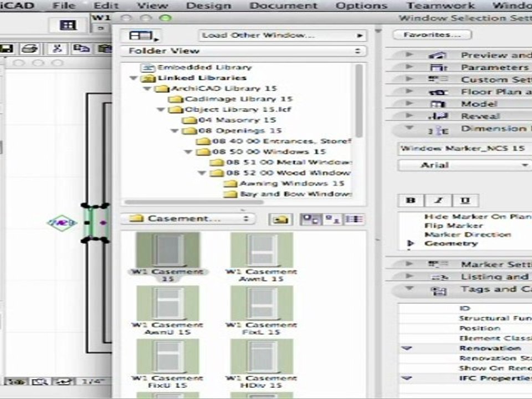Image resolution: width=532 pixels, height=399 pixels.
Task: Collapse the 08 Openings 15 folder
Action: click(175, 131)
